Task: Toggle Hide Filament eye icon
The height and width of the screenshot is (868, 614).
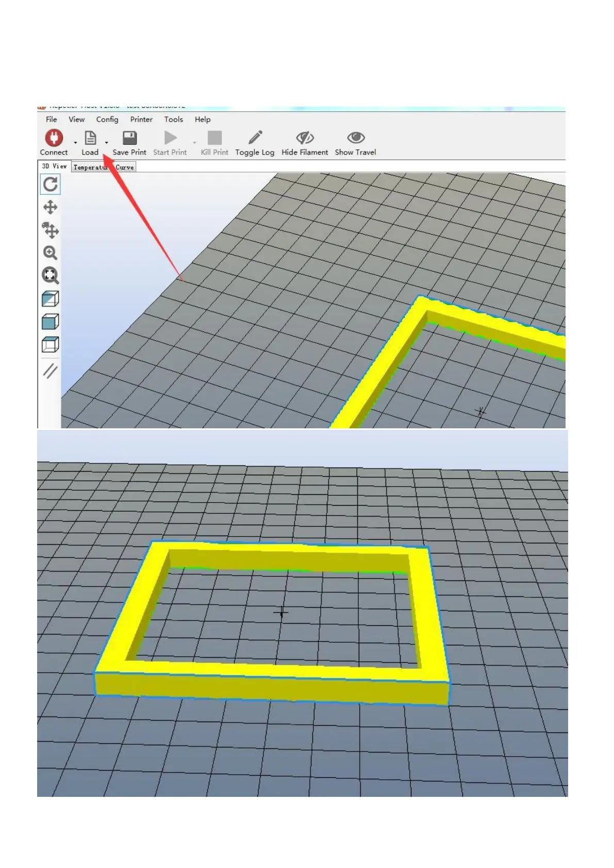Action: click(x=305, y=138)
